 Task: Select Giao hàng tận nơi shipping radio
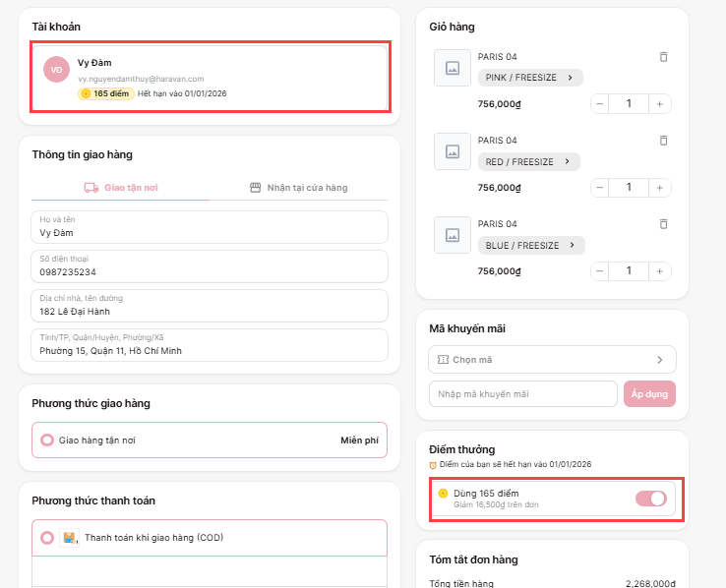[47, 441]
